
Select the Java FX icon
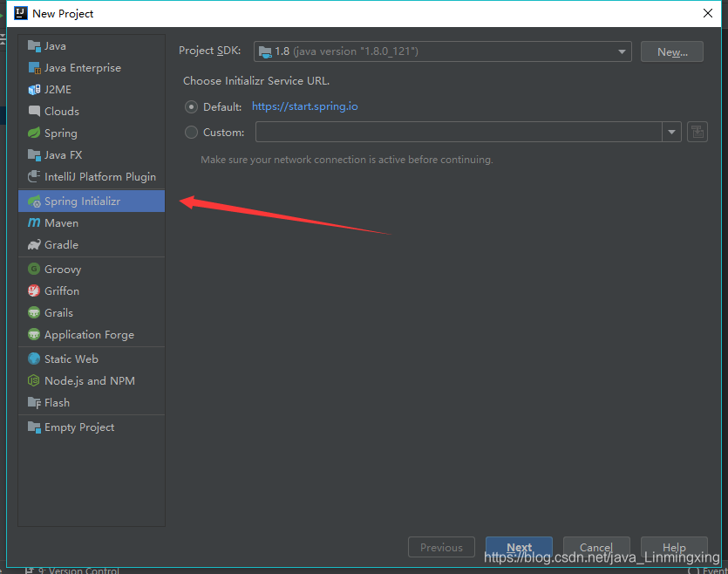tap(34, 154)
